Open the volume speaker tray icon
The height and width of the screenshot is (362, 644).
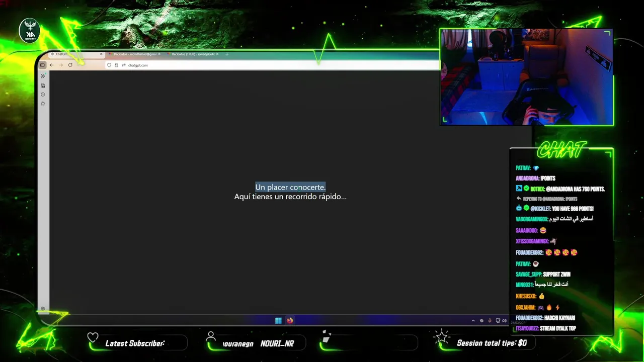[x=504, y=320]
